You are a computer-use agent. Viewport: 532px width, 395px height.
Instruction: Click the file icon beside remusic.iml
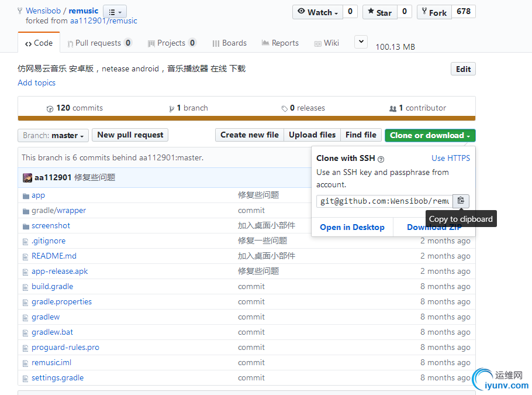point(26,363)
